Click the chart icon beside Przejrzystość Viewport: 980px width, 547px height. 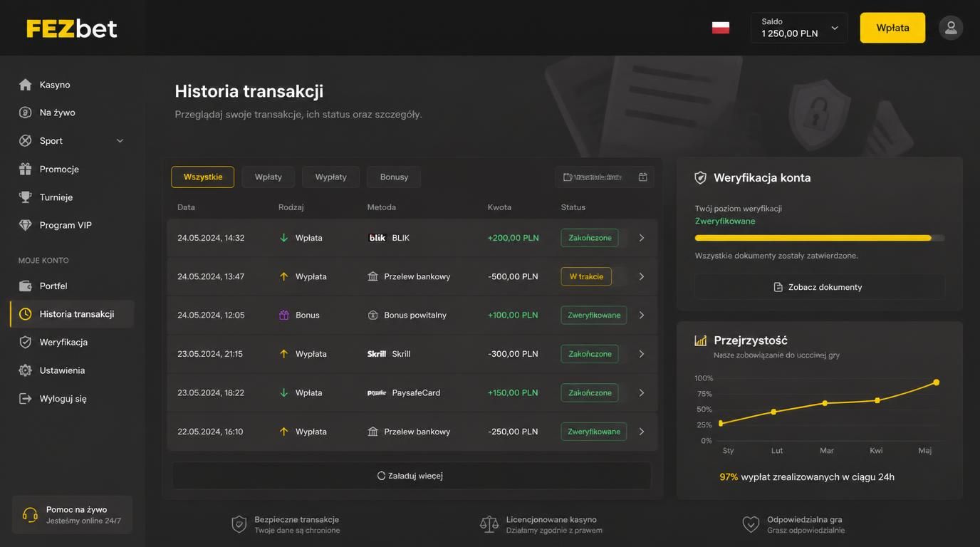pyautogui.click(x=701, y=340)
